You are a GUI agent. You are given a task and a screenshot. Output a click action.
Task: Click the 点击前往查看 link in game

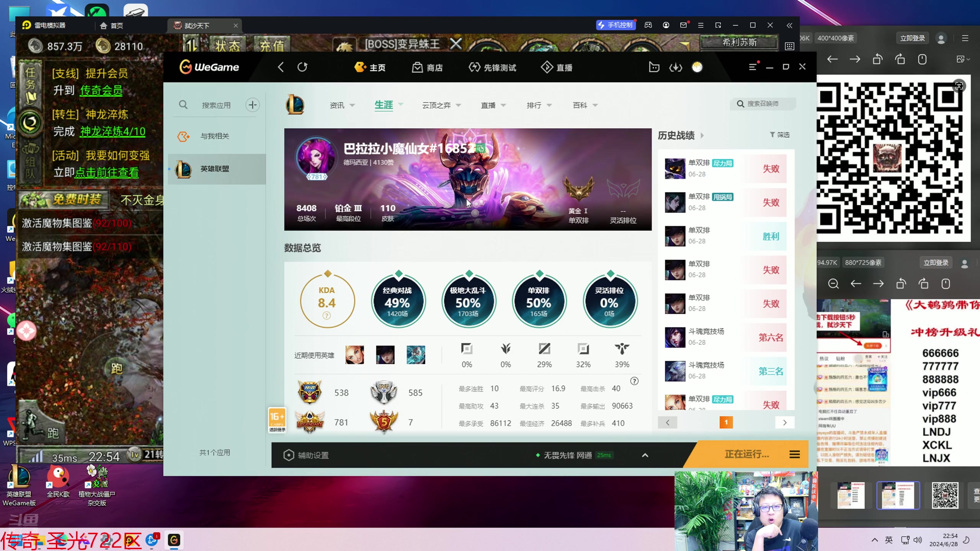tap(106, 173)
